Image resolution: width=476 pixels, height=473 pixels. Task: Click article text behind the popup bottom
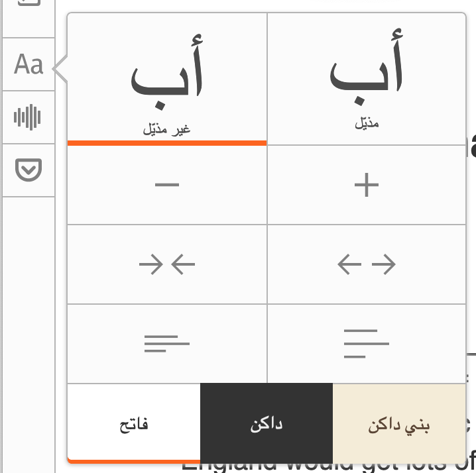coord(331,467)
